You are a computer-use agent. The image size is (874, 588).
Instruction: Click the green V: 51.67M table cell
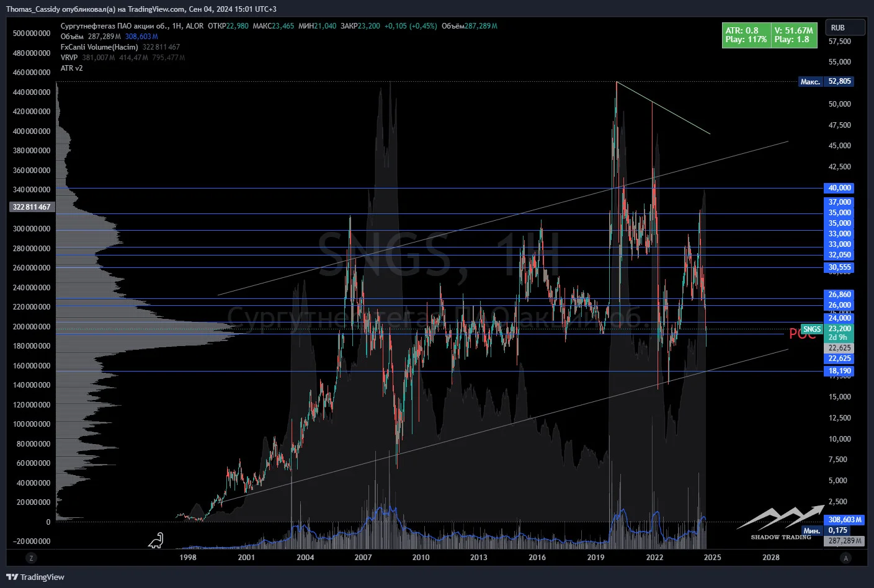(794, 35)
